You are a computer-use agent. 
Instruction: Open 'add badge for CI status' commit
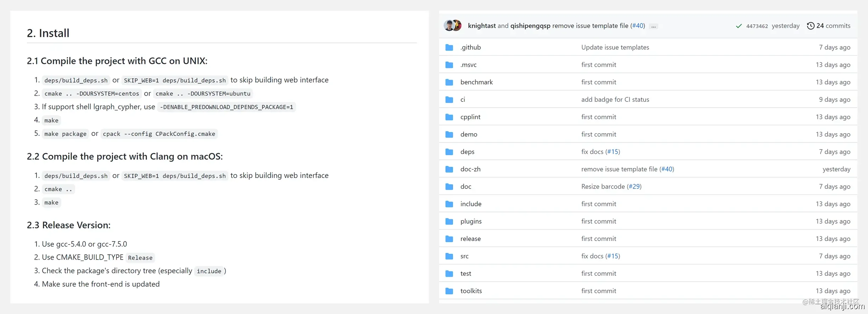click(615, 100)
